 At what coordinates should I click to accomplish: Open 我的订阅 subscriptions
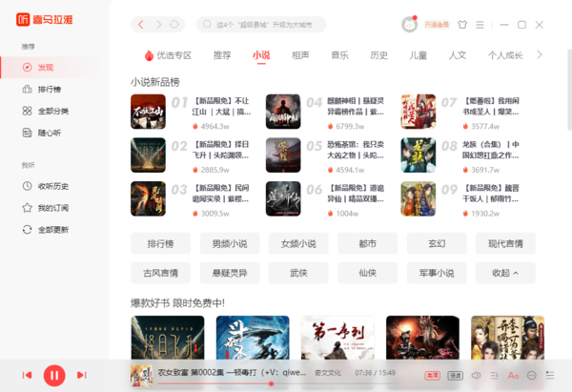point(46,208)
